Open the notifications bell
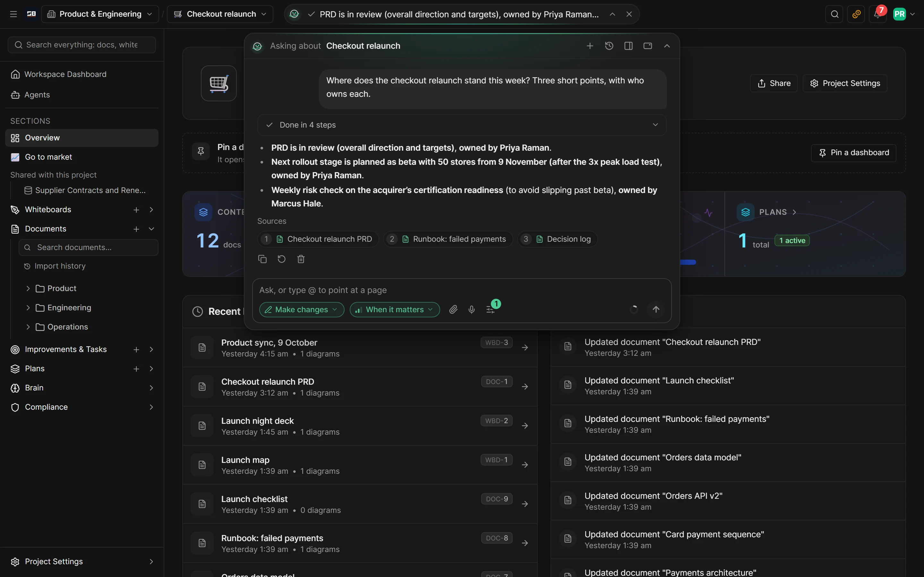The image size is (924, 577). click(x=877, y=14)
